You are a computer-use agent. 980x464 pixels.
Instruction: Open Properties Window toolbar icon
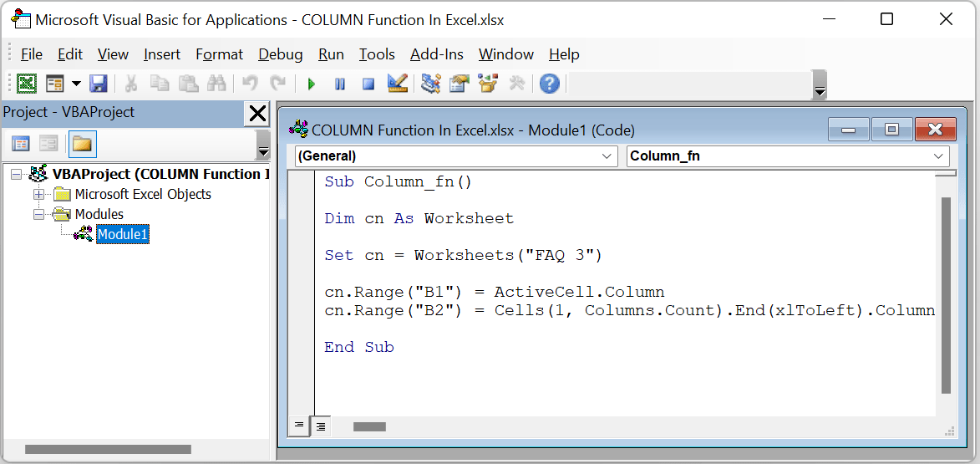click(460, 83)
